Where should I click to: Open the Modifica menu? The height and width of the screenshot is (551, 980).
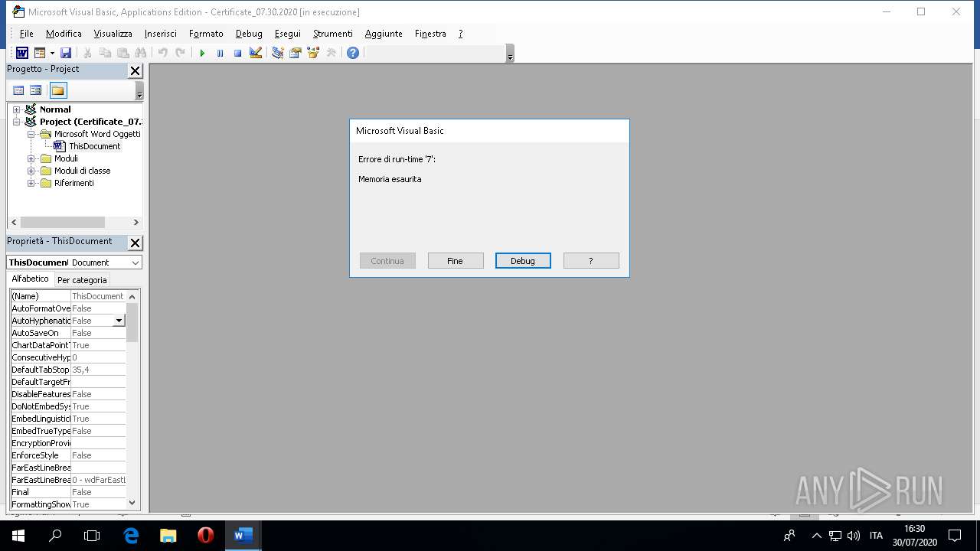click(64, 34)
